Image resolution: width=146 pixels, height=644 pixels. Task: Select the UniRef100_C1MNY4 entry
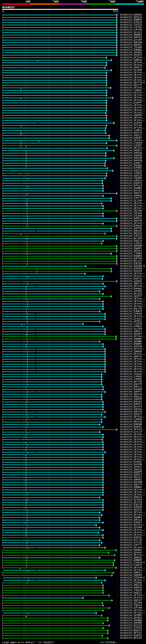pos(131,130)
